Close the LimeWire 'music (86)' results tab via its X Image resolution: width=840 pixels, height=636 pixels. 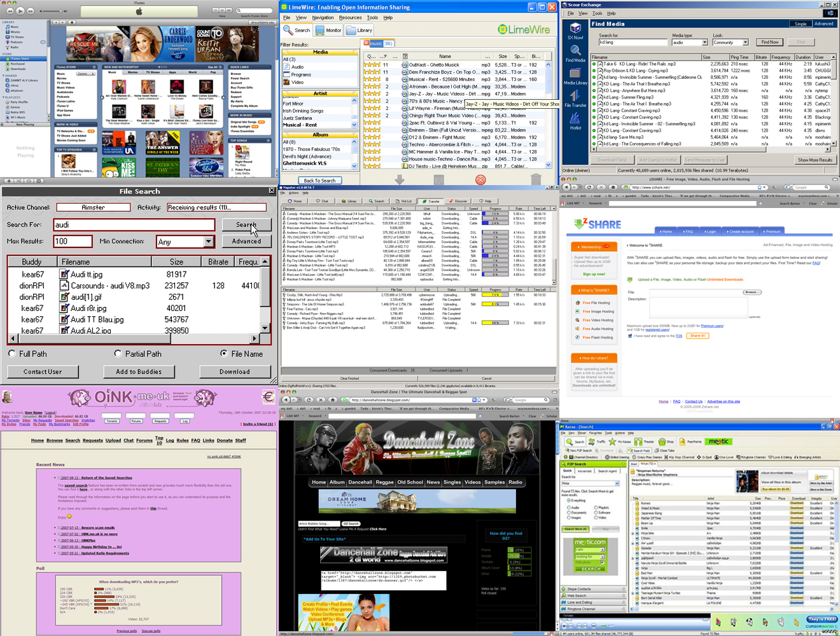pos(367,43)
